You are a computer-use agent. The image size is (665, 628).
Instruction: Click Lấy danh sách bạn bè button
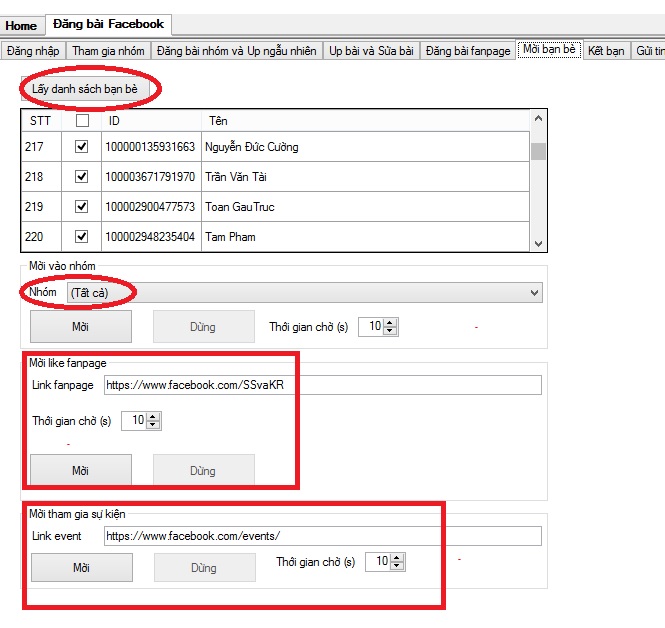[x=85, y=89]
